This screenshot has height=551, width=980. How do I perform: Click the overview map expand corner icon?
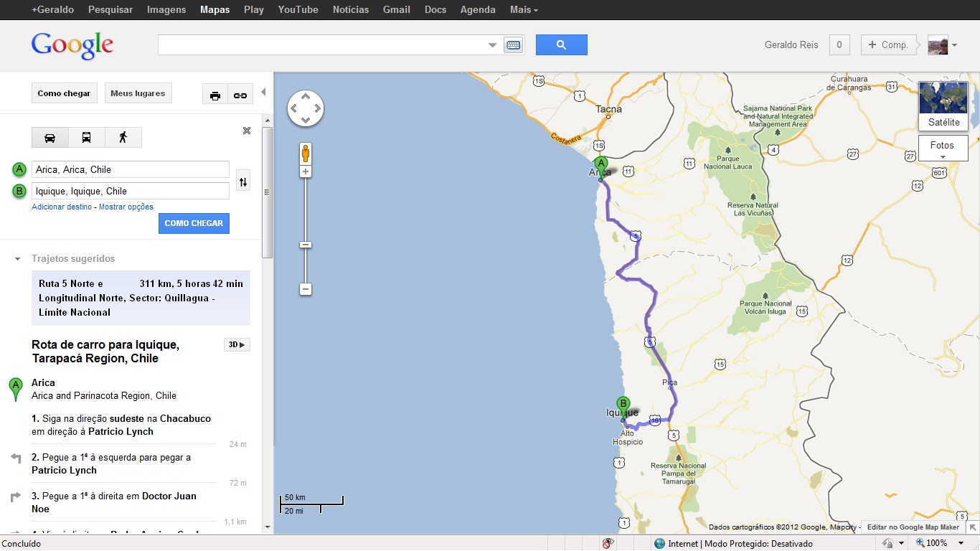[x=973, y=527]
